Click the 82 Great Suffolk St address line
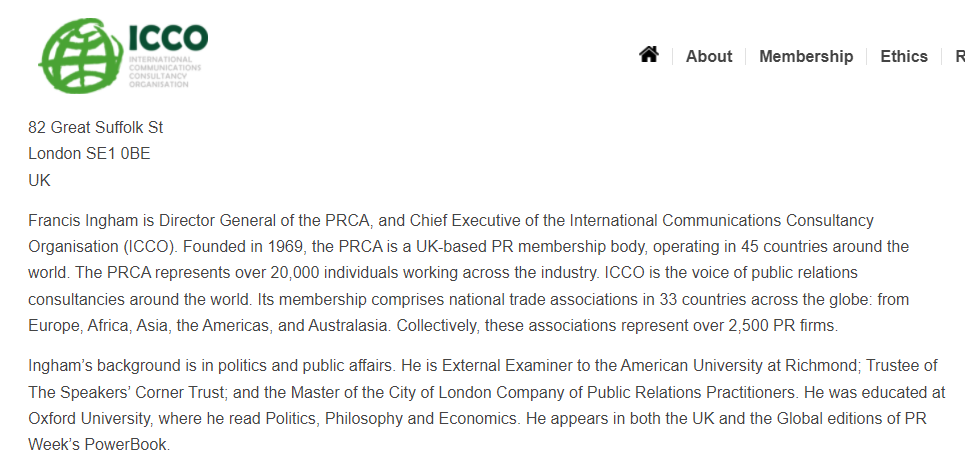This screenshot has width=965, height=475. [x=95, y=127]
